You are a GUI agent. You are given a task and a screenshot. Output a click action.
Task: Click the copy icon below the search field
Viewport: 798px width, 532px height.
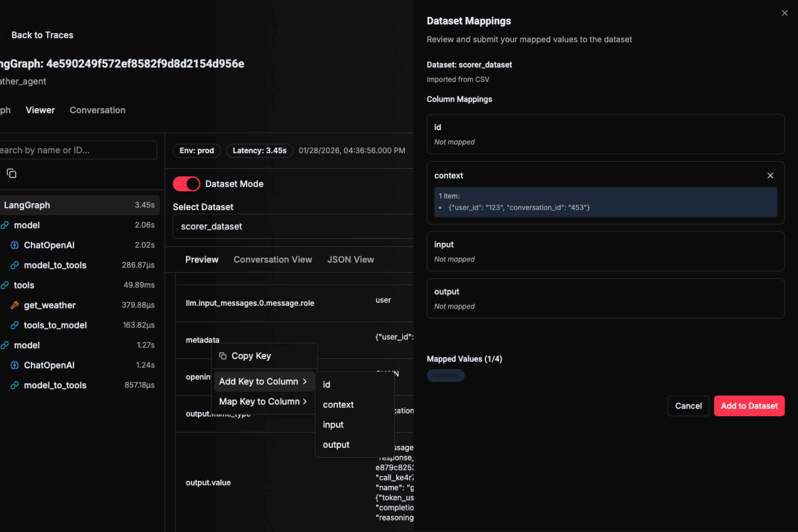point(11,173)
